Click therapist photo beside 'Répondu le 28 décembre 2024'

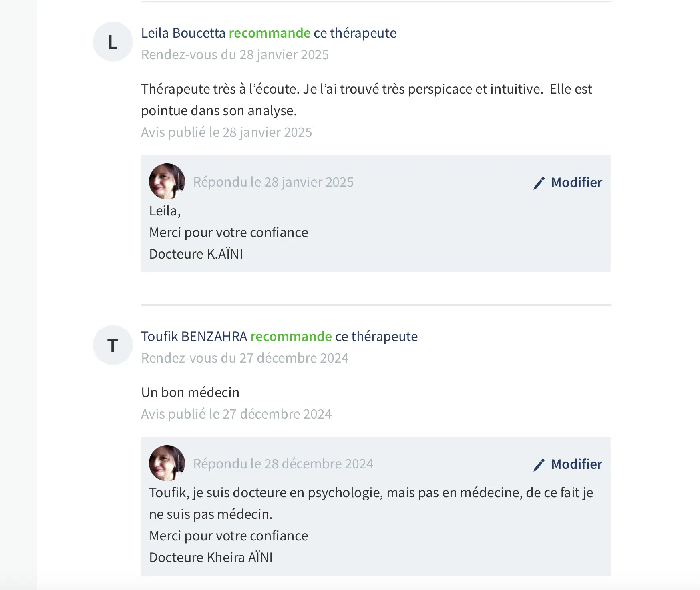pyautogui.click(x=167, y=463)
